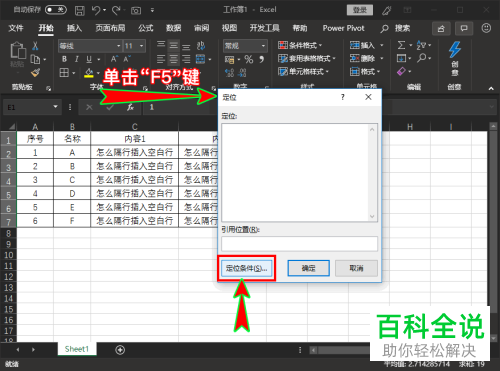
Task: Click the Sort and Filter icon
Action: coord(421,45)
